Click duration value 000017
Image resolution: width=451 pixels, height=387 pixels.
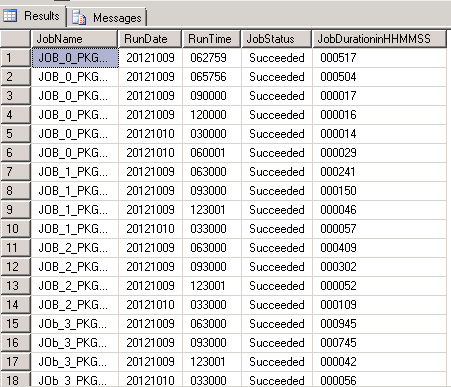click(x=338, y=96)
